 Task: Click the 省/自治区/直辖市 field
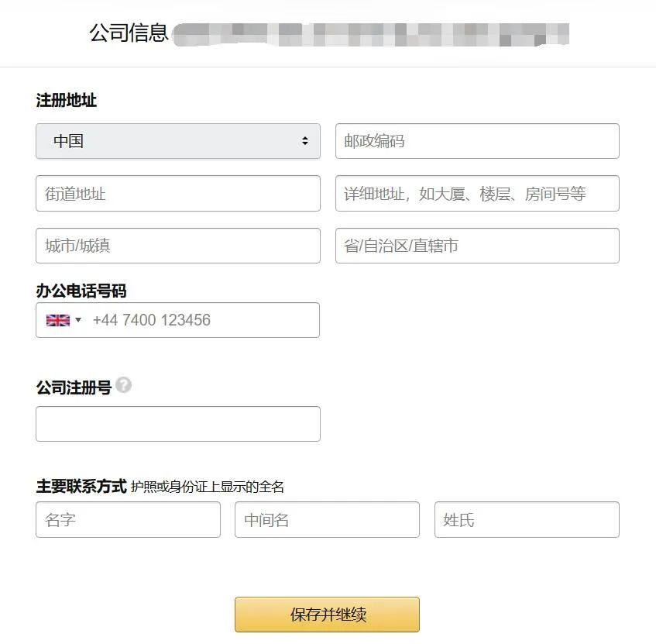pos(477,246)
